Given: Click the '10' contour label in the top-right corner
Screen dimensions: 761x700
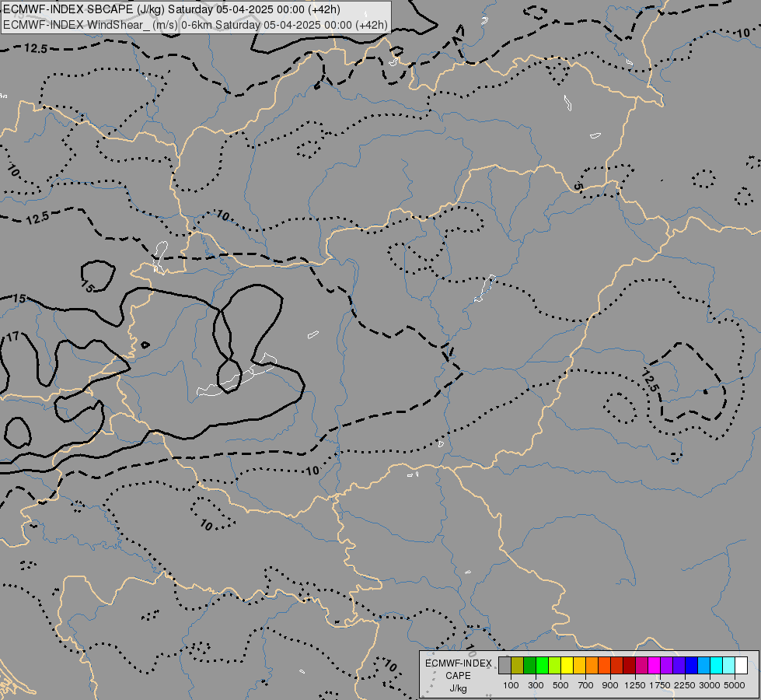Looking at the screenshot, I should 744,33.
